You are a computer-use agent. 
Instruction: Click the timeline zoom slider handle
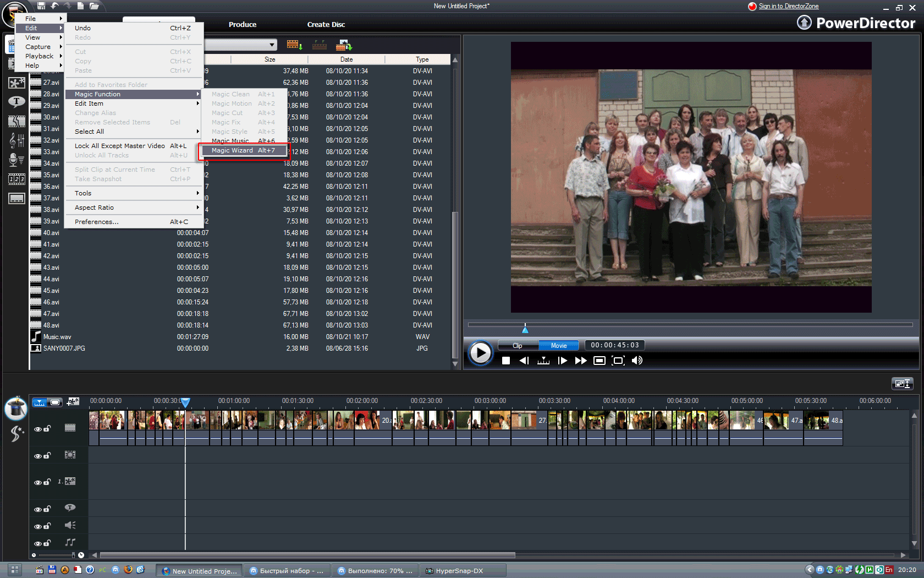coord(73,555)
